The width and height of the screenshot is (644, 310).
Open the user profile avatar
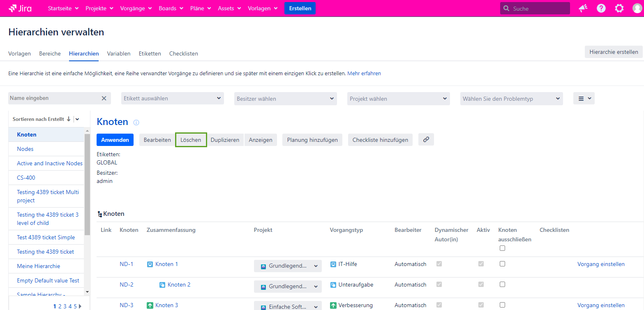[637, 8]
